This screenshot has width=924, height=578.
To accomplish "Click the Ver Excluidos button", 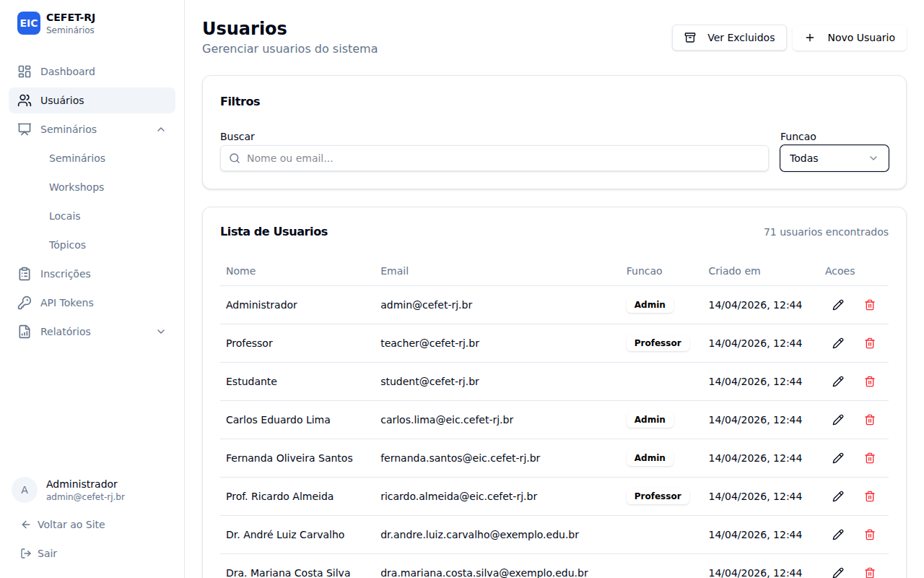I will tap(729, 38).
